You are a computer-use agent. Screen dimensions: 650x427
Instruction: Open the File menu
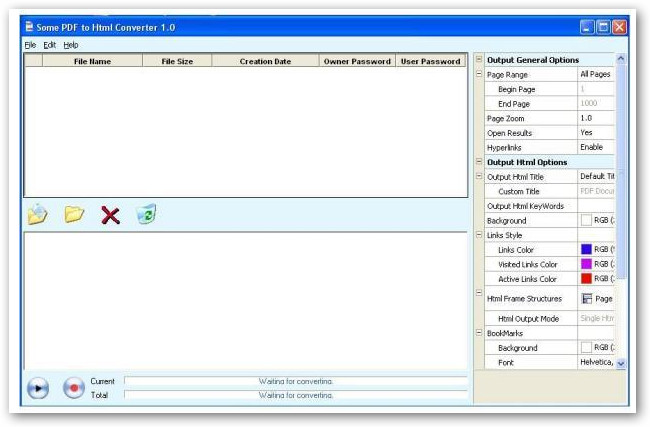tap(30, 45)
